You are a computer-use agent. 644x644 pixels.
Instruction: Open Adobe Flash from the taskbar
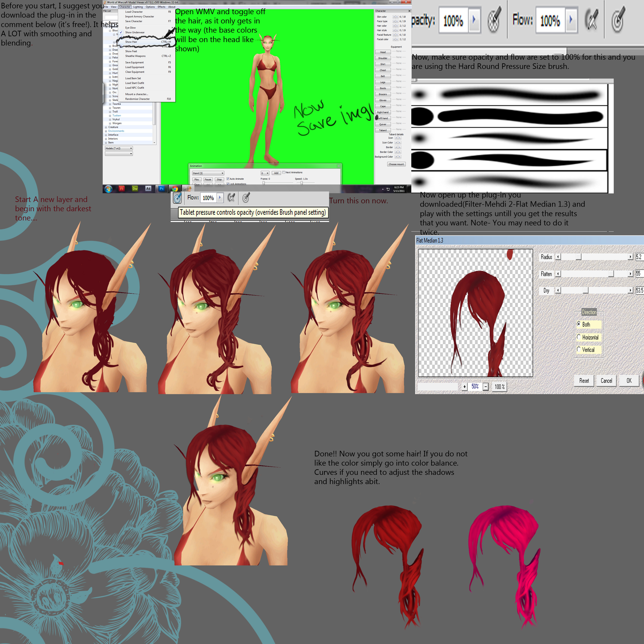click(122, 189)
